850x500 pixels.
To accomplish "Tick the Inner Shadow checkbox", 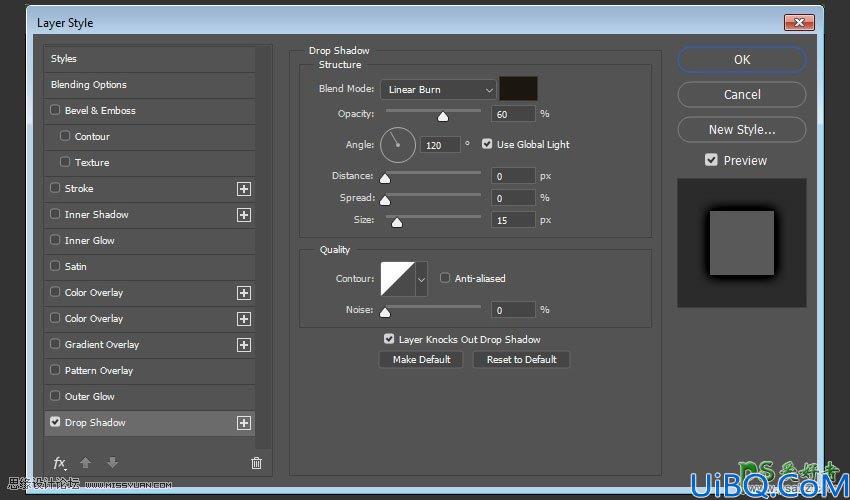I will click(x=55, y=214).
